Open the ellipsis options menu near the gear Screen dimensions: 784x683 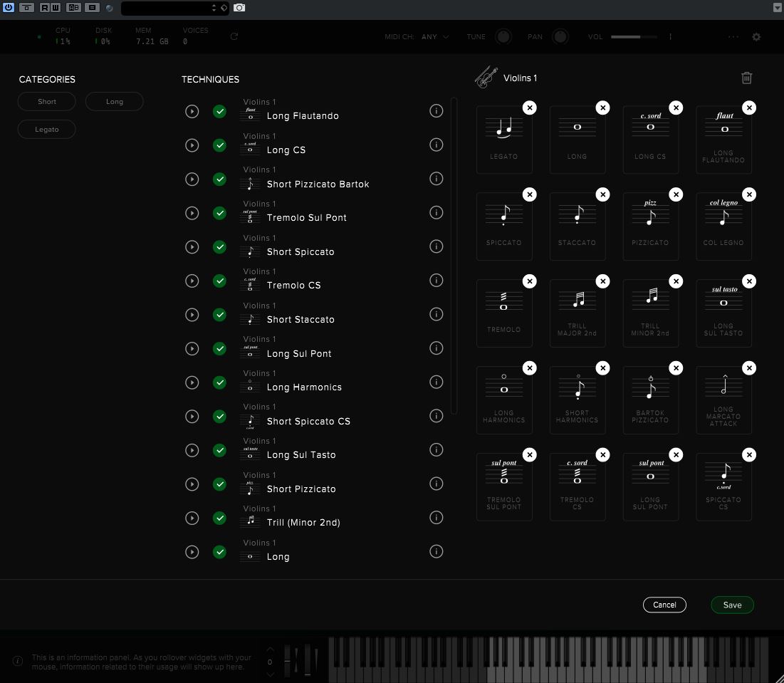[x=733, y=36]
